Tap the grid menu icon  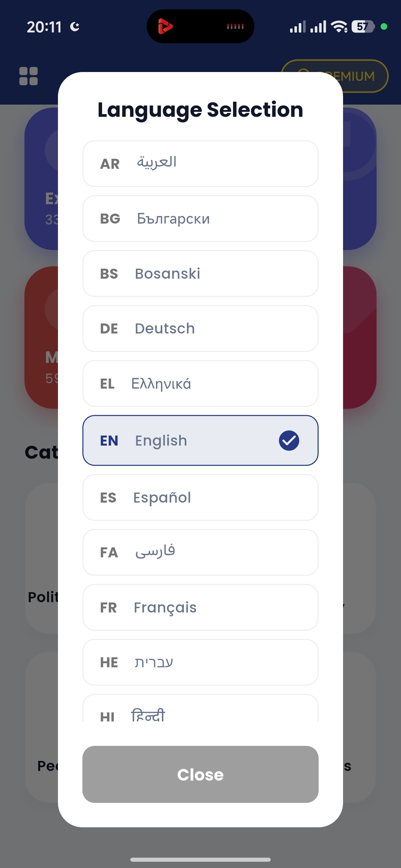pos(28,76)
